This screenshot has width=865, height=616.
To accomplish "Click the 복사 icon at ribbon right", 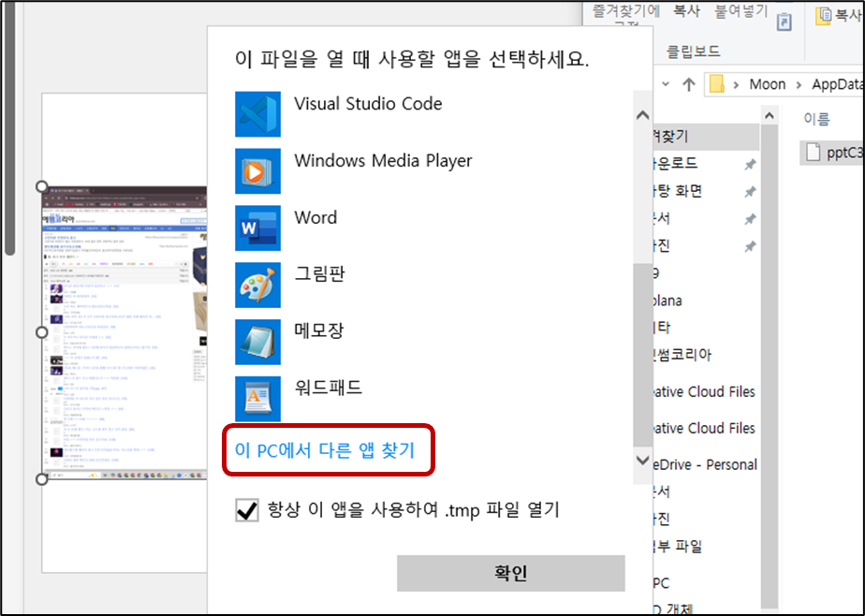I will (824, 15).
